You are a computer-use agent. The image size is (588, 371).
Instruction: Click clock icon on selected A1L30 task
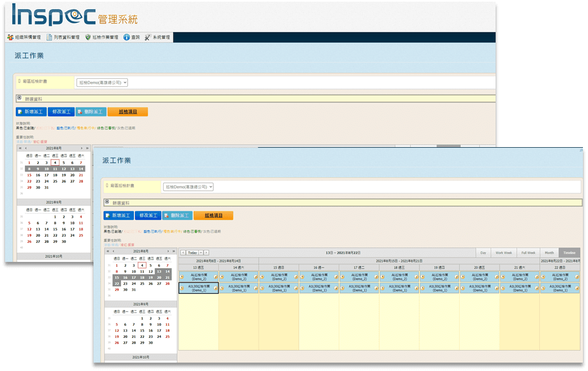pos(182,288)
